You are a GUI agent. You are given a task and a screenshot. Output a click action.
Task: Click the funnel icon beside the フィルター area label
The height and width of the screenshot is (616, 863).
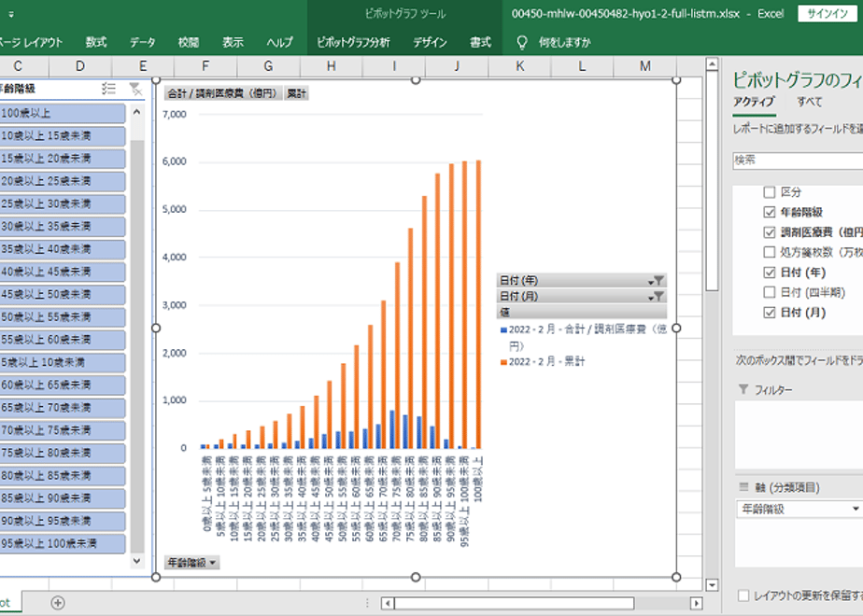tap(743, 389)
